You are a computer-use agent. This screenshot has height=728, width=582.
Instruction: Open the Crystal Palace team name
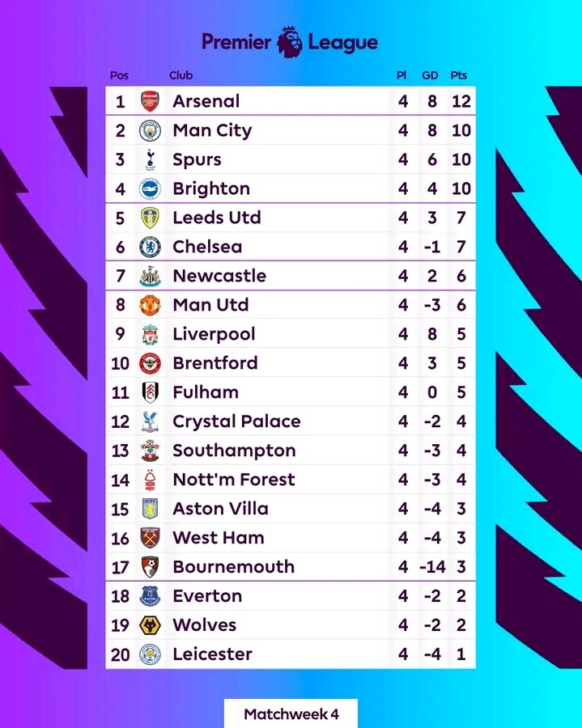236,421
